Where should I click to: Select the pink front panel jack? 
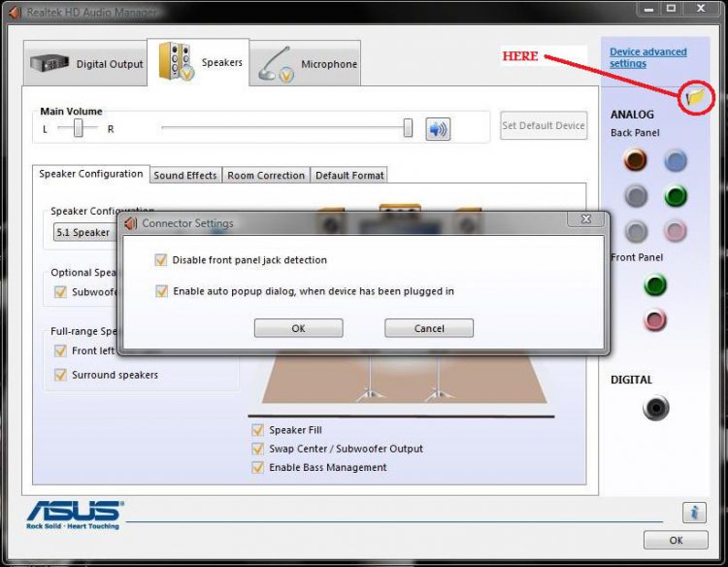(655, 320)
